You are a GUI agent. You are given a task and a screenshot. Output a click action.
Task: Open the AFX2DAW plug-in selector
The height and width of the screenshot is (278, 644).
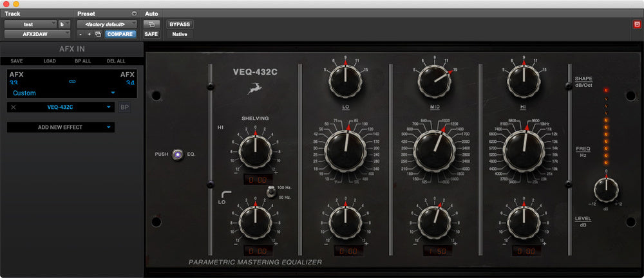coord(37,34)
